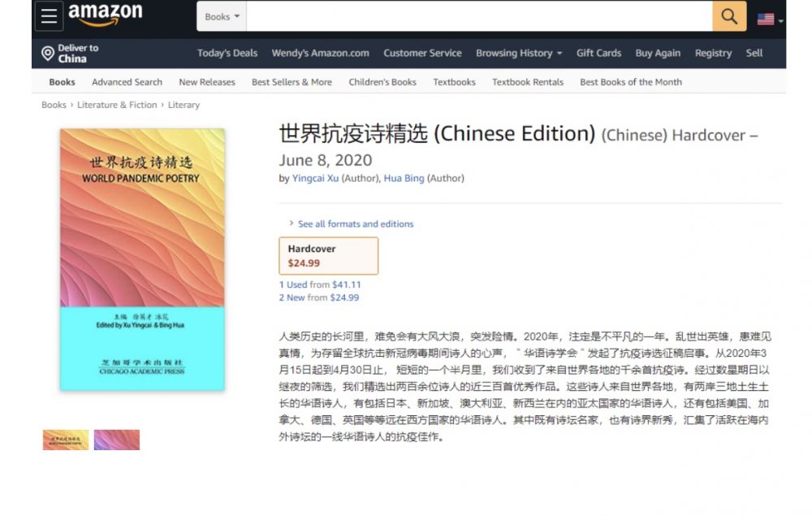
Task: Click the Amazon logo
Action: [x=105, y=15]
